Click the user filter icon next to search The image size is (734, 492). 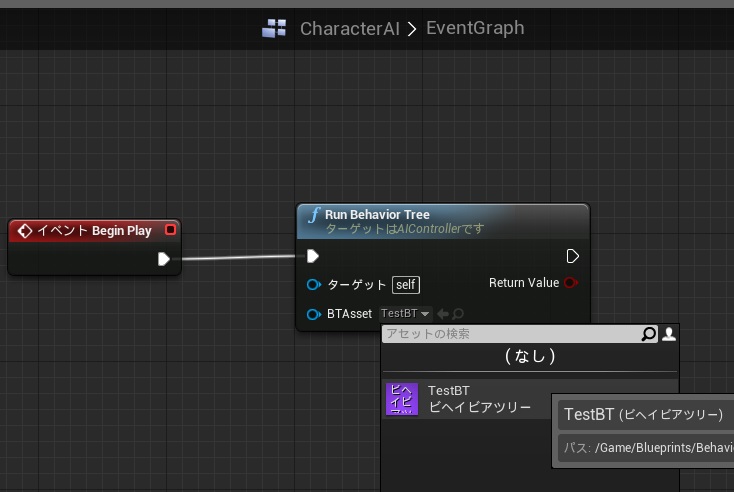click(x=669, y=334)
